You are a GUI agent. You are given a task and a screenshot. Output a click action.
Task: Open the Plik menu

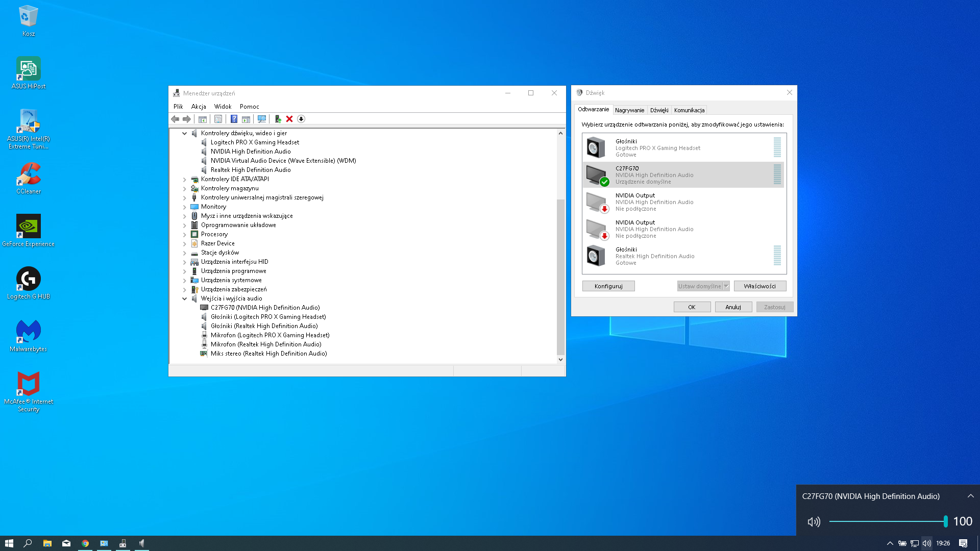[x=178, y=107]
